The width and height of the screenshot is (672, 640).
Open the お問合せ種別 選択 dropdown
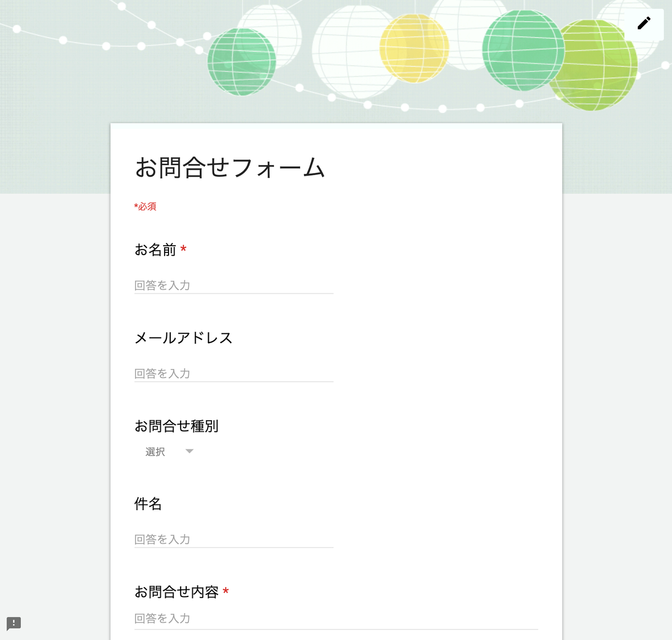[169, 452]
